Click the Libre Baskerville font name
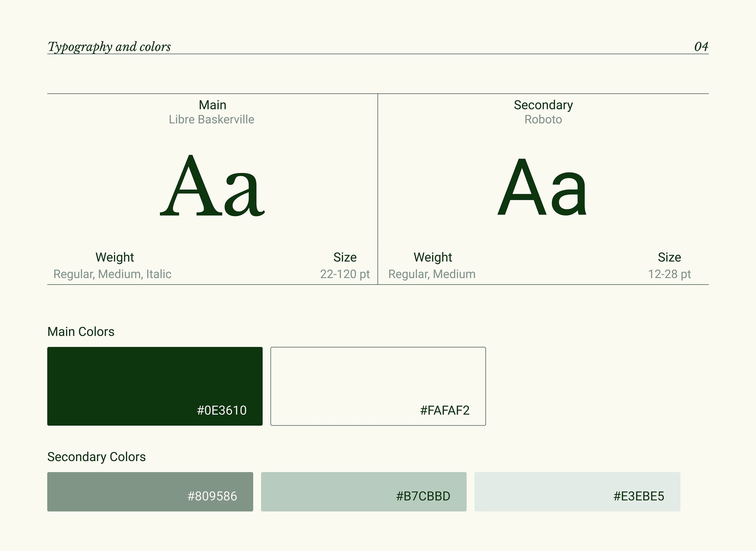Image resolution: width=756 pixels, height=551 pixels. coord(211,120)
